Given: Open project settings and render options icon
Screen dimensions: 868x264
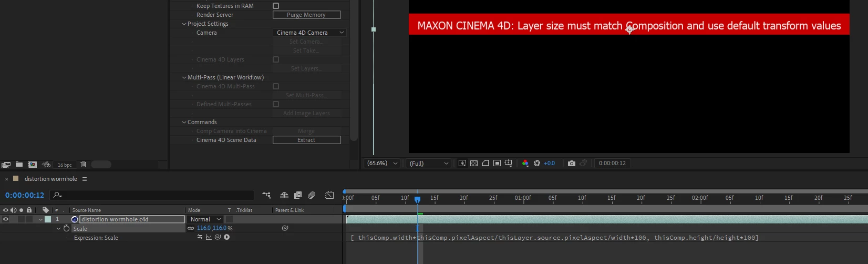Looking at the screenshot, I should 46,165.
